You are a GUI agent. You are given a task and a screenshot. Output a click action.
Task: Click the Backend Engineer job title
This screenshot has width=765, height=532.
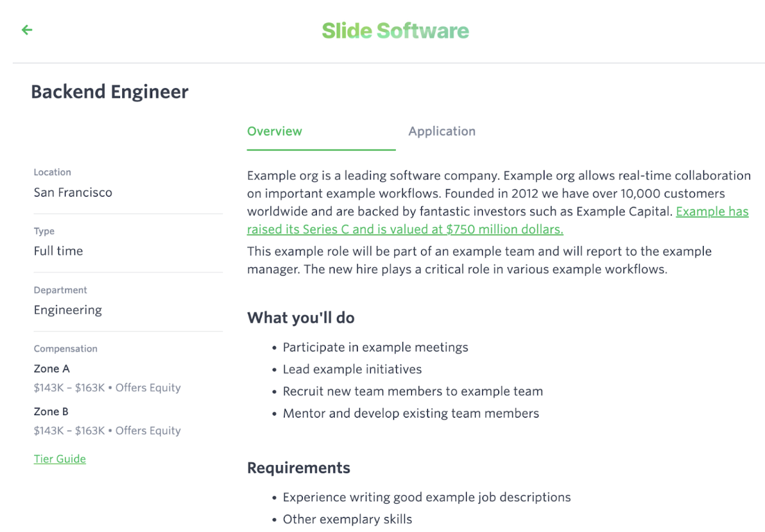point(109,92)
